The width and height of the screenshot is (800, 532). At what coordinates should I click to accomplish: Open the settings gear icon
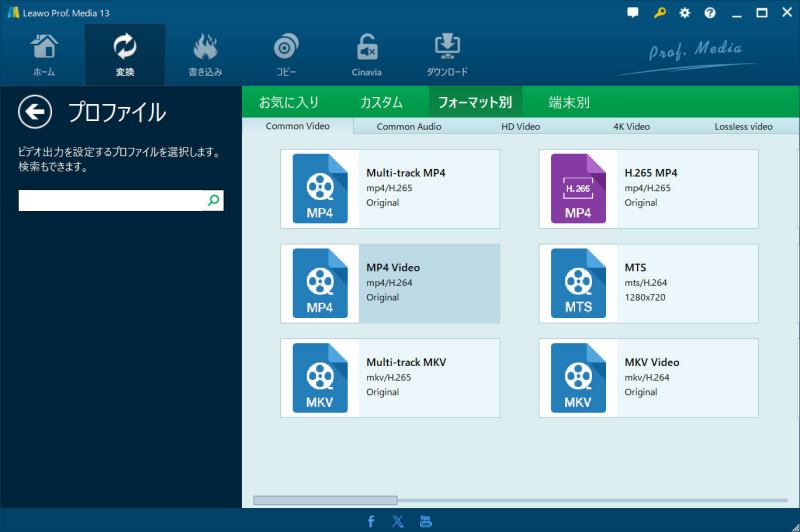pos(685,13)
